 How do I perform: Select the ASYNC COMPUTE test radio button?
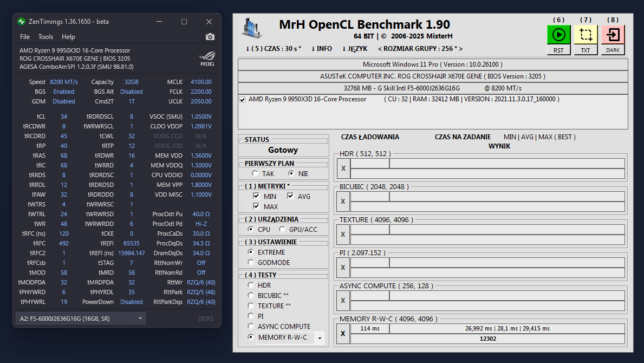[x=251, y=326]
